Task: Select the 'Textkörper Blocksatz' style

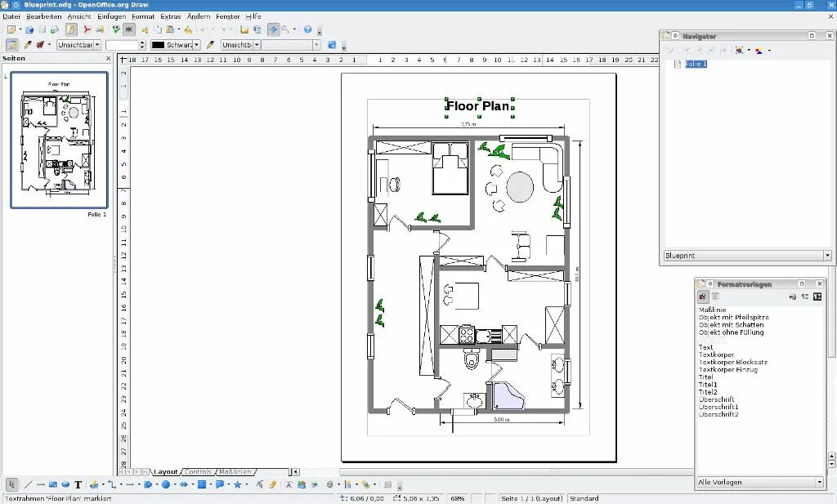Action: 733,362
